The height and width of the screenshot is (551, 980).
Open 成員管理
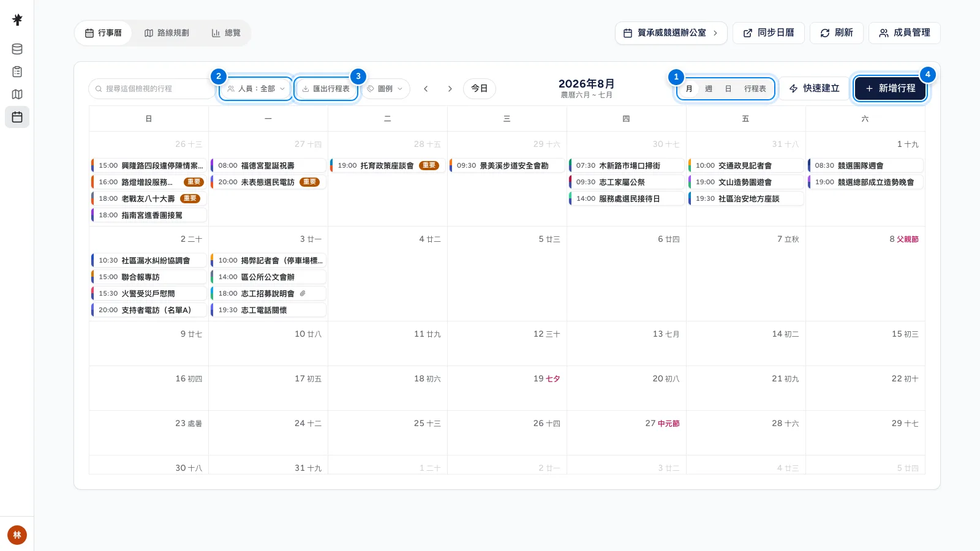pos(905,33)
